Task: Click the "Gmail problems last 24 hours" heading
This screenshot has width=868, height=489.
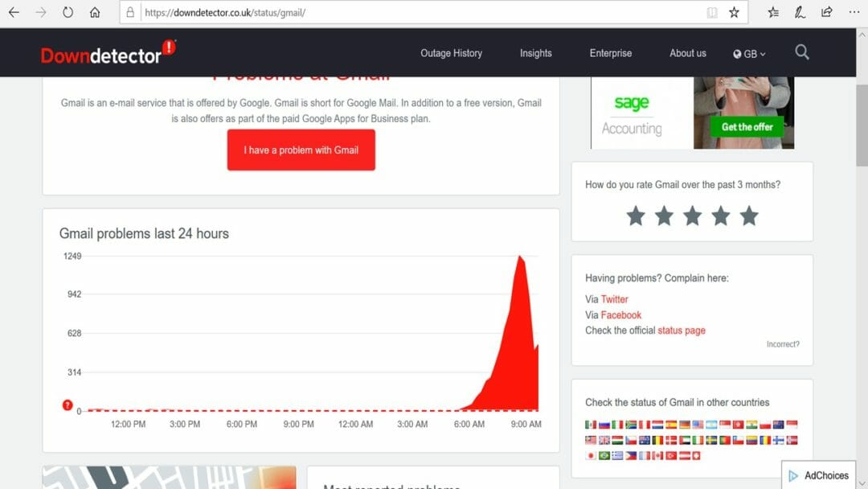Action: point(144,233)
